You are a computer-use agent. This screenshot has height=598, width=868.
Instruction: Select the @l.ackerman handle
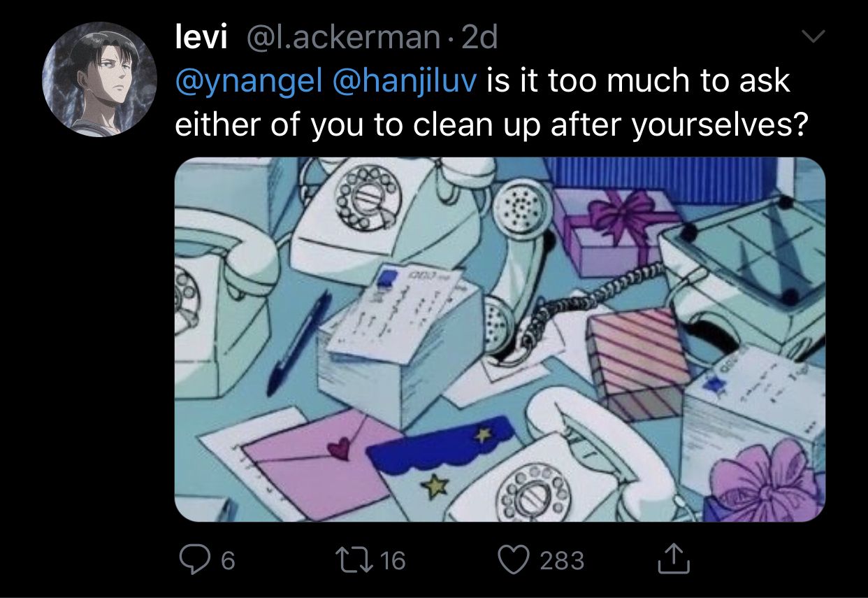(x=340, y=38)
